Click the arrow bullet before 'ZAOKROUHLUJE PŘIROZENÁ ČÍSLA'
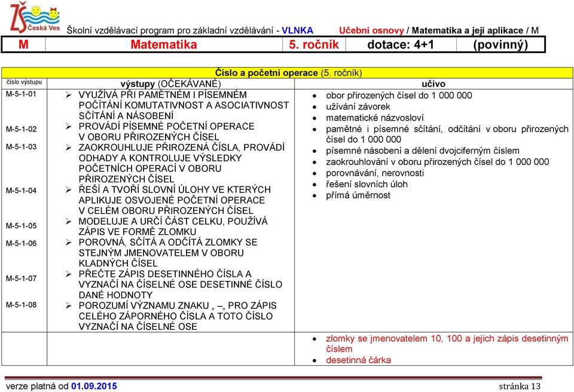The image size is (574, 392). click(68, 148)
